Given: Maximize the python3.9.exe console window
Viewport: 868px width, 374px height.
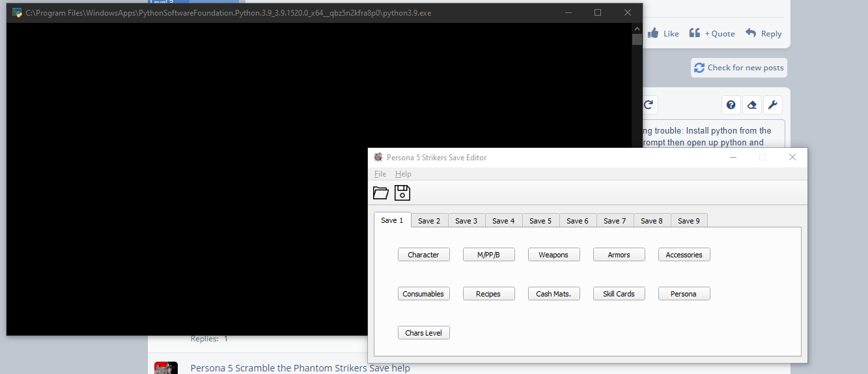Looking at the screenshot, I should 598,12.
